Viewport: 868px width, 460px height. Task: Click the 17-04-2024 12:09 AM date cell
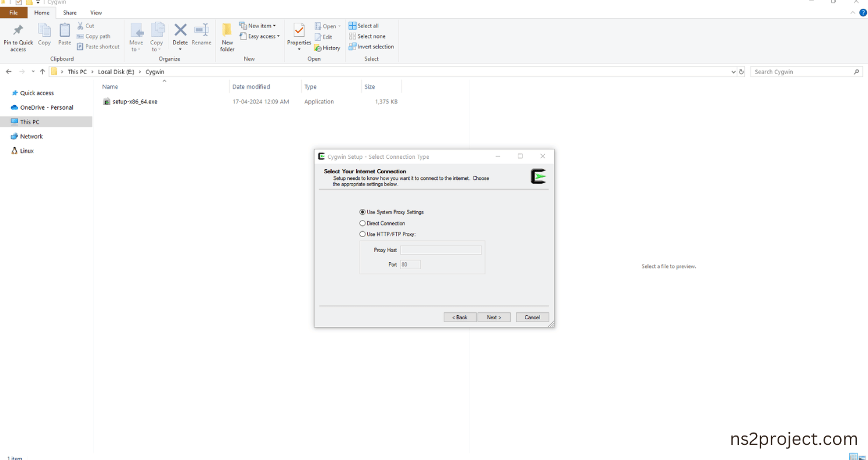tap(261, 102)
